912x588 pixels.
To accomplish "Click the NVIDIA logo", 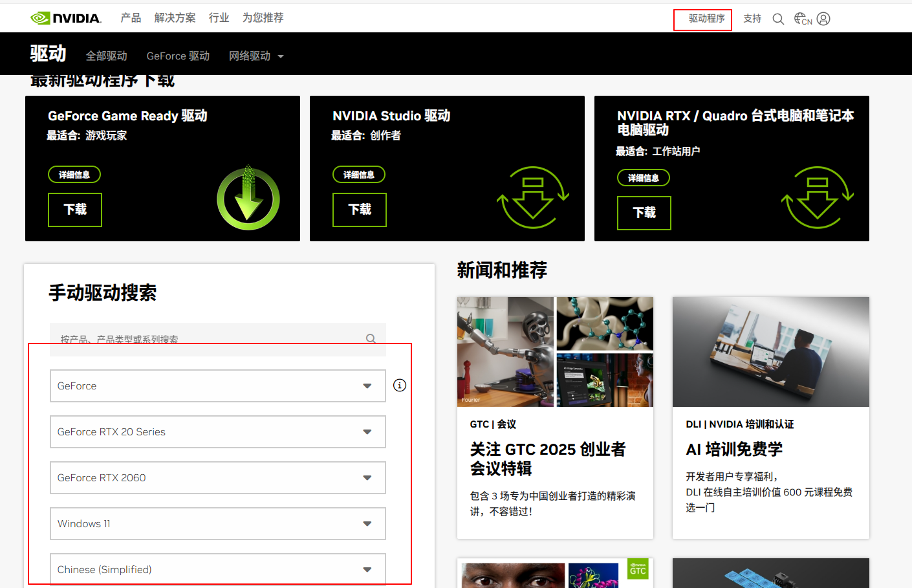I will tap(66, 18).
